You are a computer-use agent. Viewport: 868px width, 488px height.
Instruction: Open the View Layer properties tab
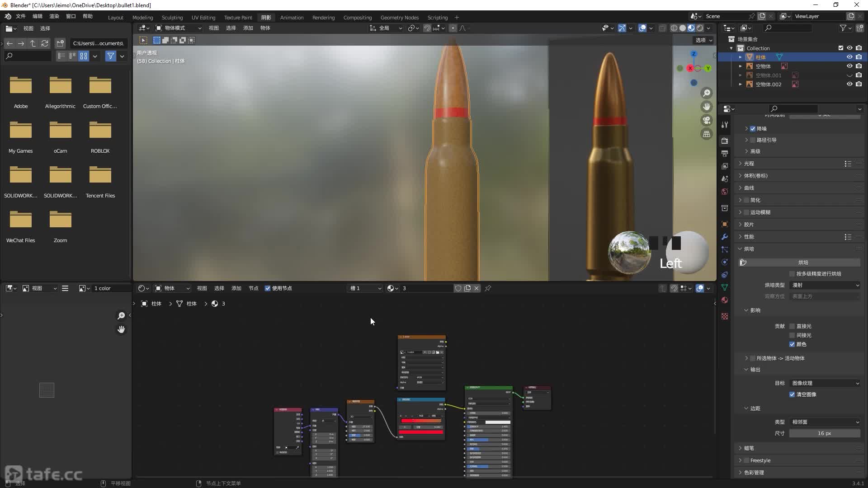(725, 166)
